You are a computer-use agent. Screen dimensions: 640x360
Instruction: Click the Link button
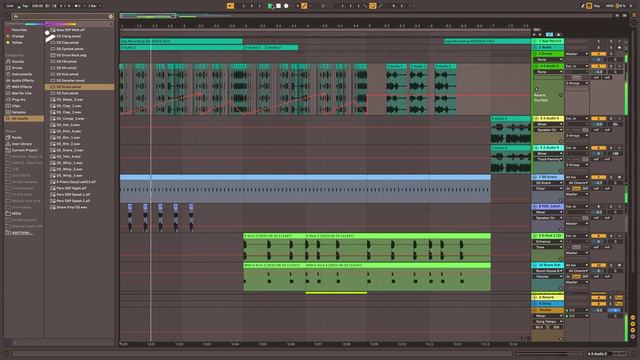coord(9,6)
